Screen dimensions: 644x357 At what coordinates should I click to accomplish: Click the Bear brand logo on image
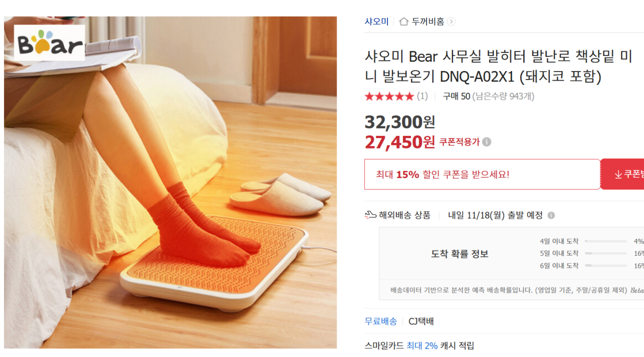(x=49, y=43)
